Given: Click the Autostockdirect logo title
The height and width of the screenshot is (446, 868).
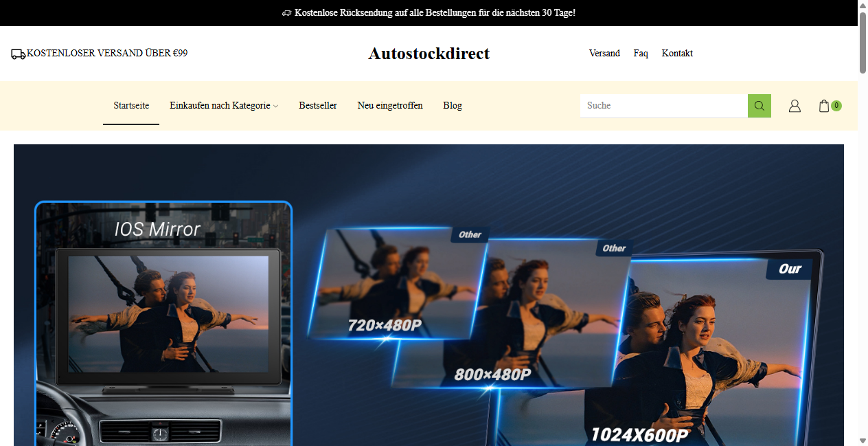Looking at the screenshot, I should 429,54.
